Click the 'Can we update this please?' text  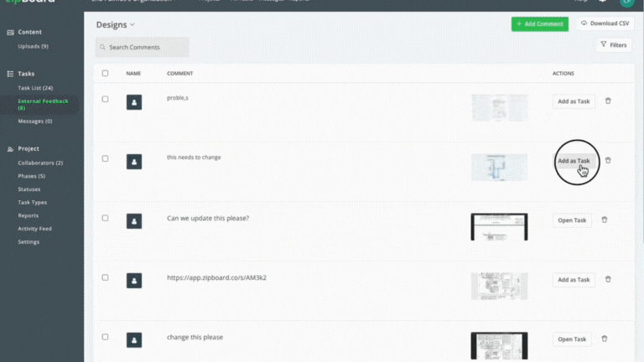(208, 219)
